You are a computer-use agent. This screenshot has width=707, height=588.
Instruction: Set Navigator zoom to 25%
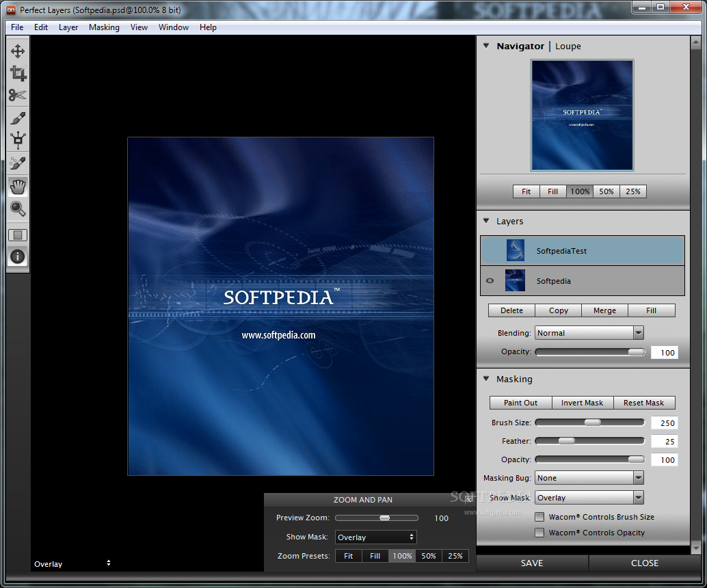[633, 191]
